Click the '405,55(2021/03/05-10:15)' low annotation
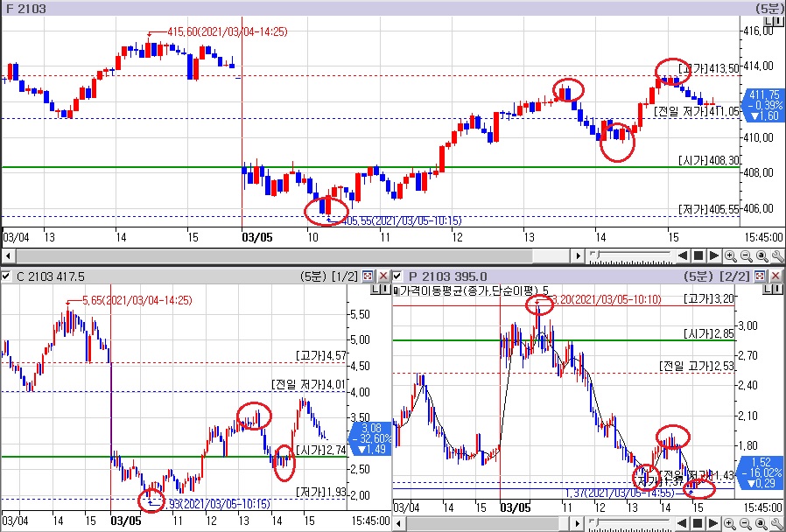This screenshot has height=532, width=786. 402,220
